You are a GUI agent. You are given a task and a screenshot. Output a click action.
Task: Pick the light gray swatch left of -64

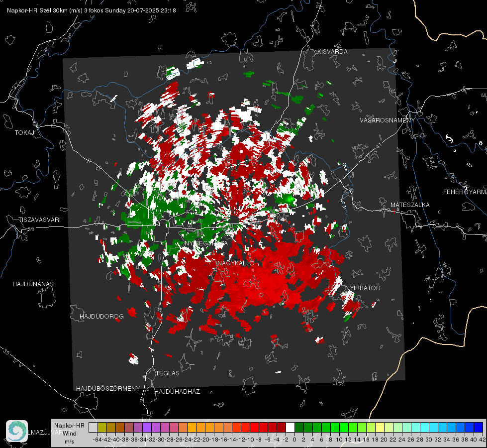click(93, 427)
